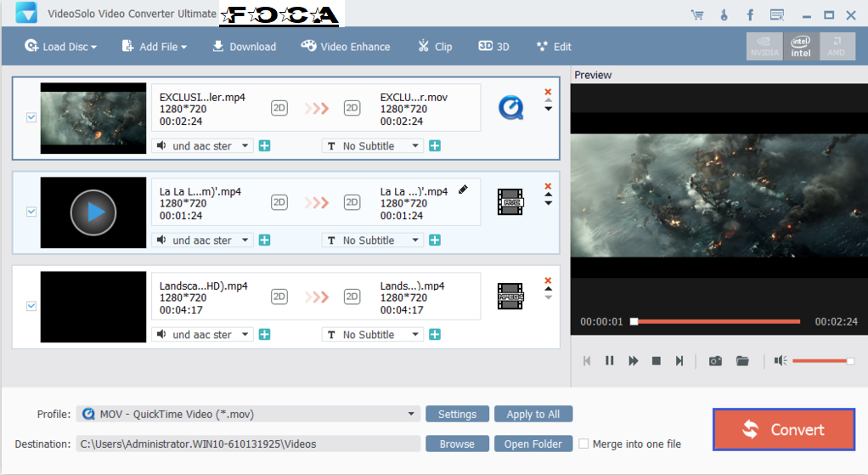Screen dimensions: 868x475
Task: Rename output La La ...)'.mp4 with pencil icon
Action: coord(464,189)
